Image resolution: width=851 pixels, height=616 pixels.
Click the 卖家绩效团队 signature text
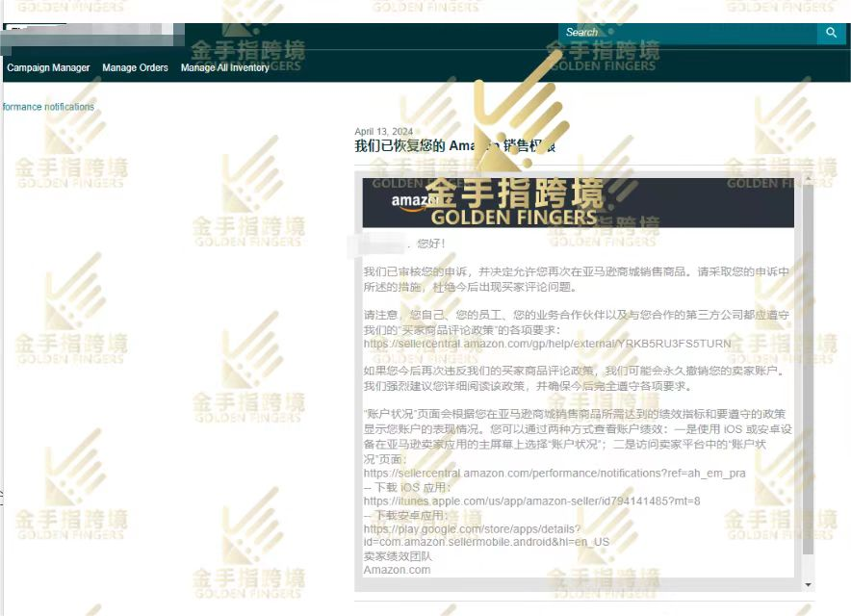click(398, 556)
